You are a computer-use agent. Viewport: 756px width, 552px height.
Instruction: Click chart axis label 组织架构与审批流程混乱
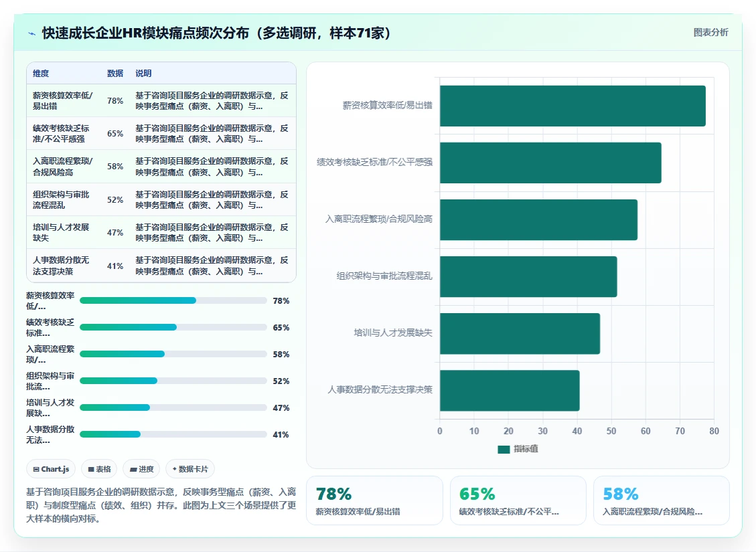384,276
